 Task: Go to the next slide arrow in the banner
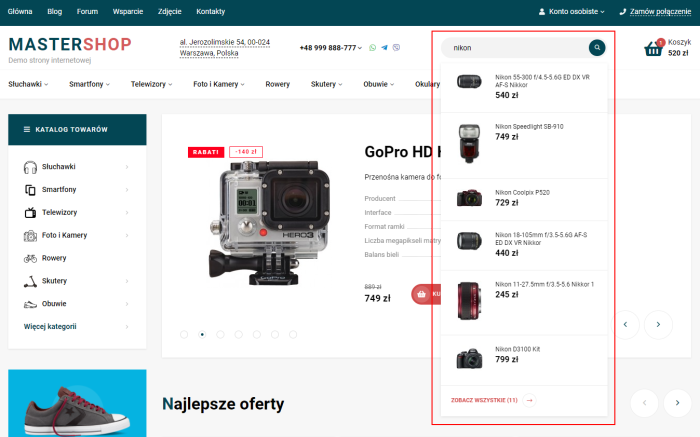(x=658, y=325)
